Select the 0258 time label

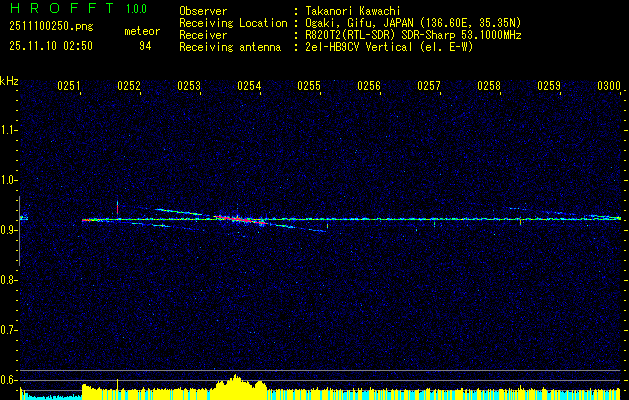pos(489,86)
